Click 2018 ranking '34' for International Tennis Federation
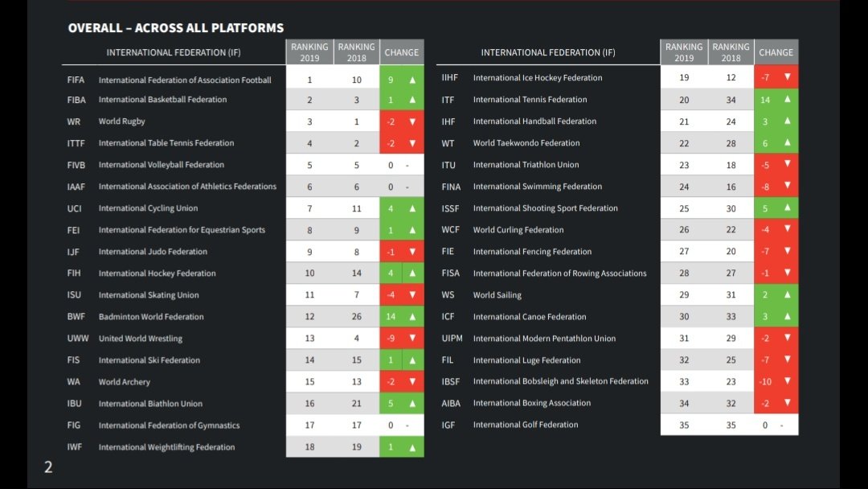 point(731,100)
